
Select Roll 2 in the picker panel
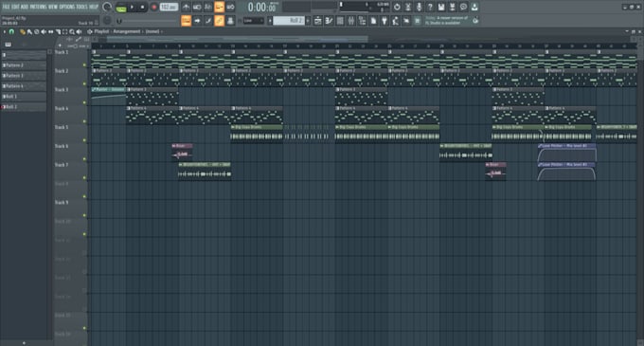[x=24, y=106]
